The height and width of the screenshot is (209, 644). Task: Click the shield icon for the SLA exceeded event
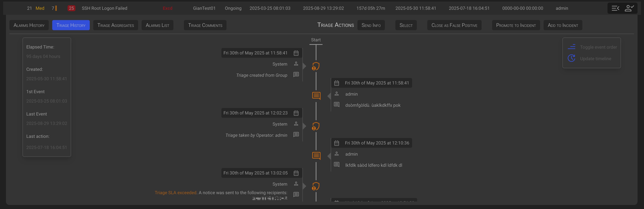click(316, 186)
